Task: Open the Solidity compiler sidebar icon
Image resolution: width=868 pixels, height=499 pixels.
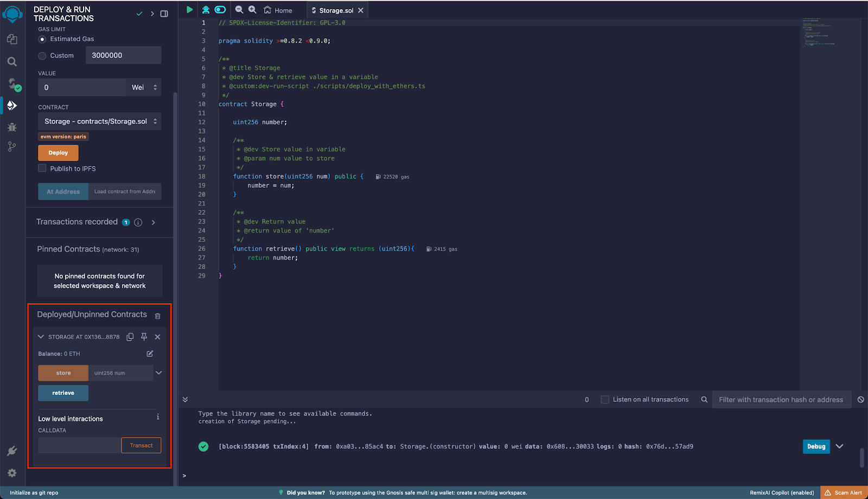Action: click(12, 84)
